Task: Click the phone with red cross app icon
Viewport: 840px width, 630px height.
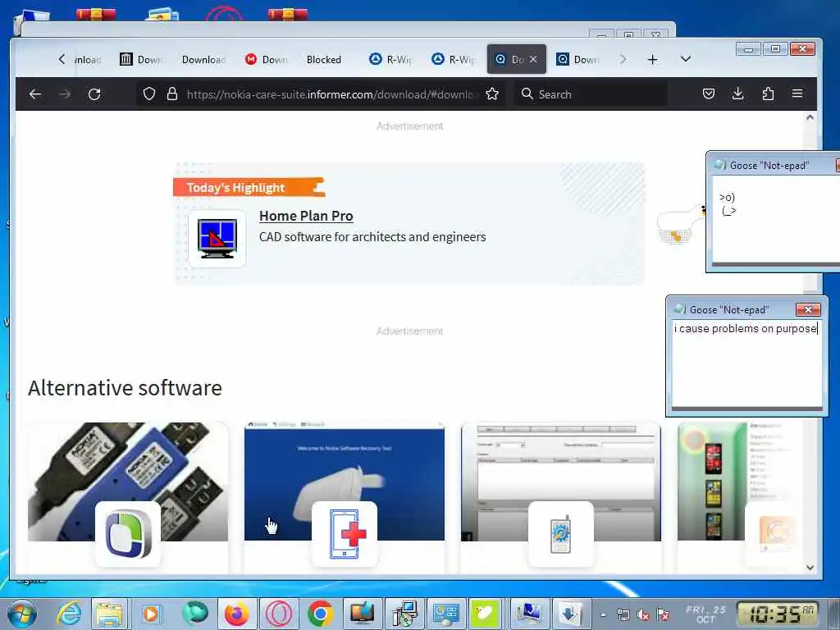Action: click(345, 534)
